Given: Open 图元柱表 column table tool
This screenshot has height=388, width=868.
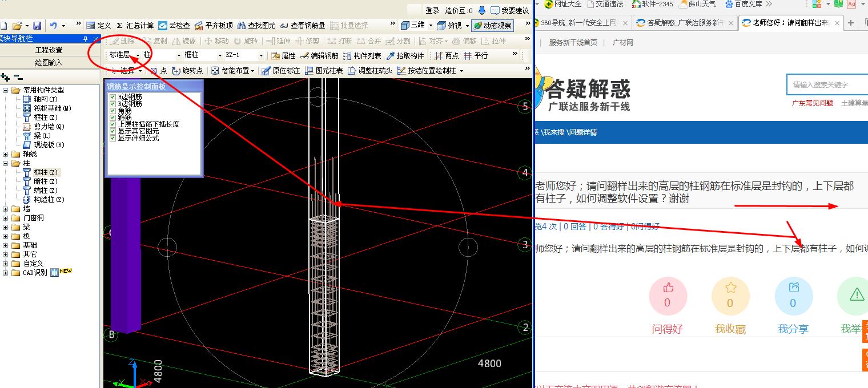Looking at the screenshot, I should click(x=324, y=71).
